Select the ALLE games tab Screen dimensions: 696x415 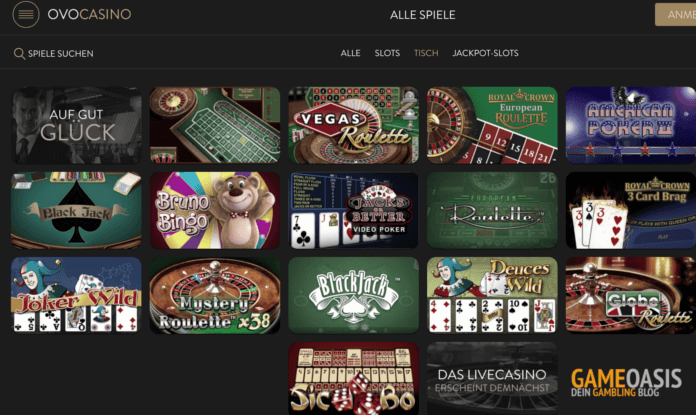coord(350,53)
